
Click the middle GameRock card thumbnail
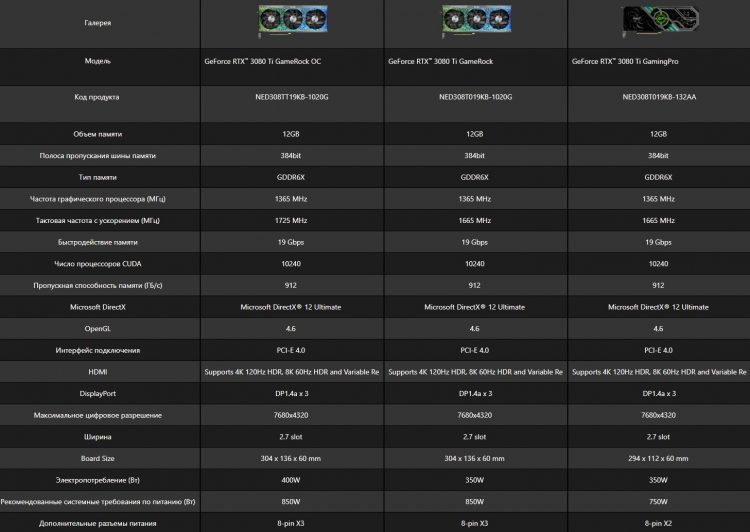pyautogui.click(x=474, y=20)
